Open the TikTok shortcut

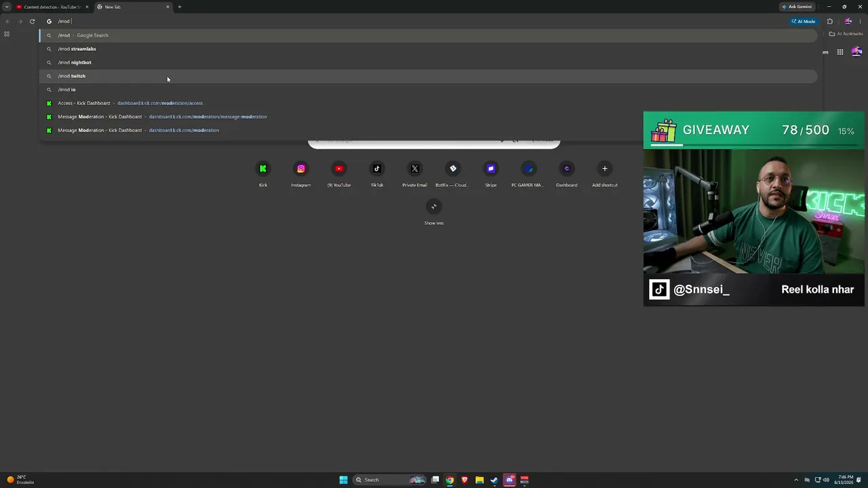click(377, 174)
